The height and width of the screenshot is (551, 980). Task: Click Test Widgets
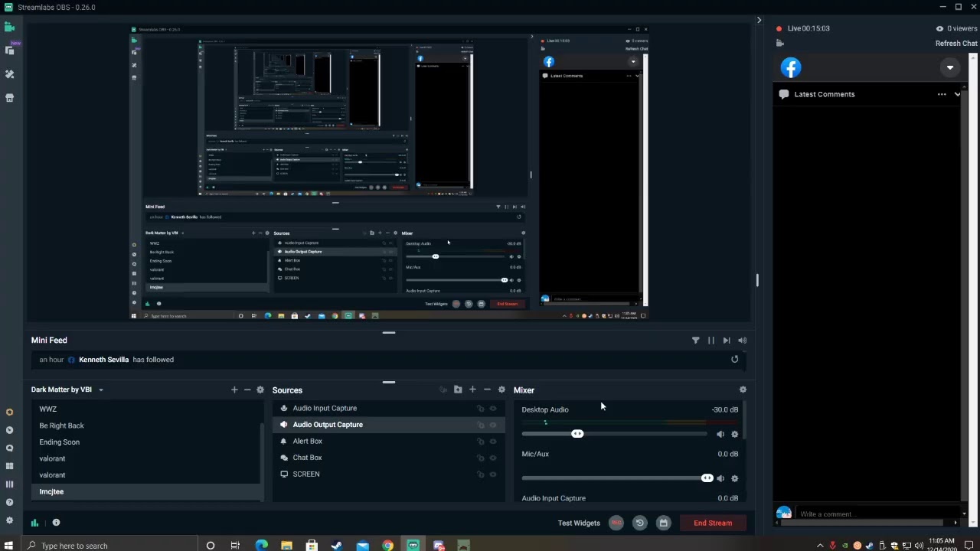[579, 523]
